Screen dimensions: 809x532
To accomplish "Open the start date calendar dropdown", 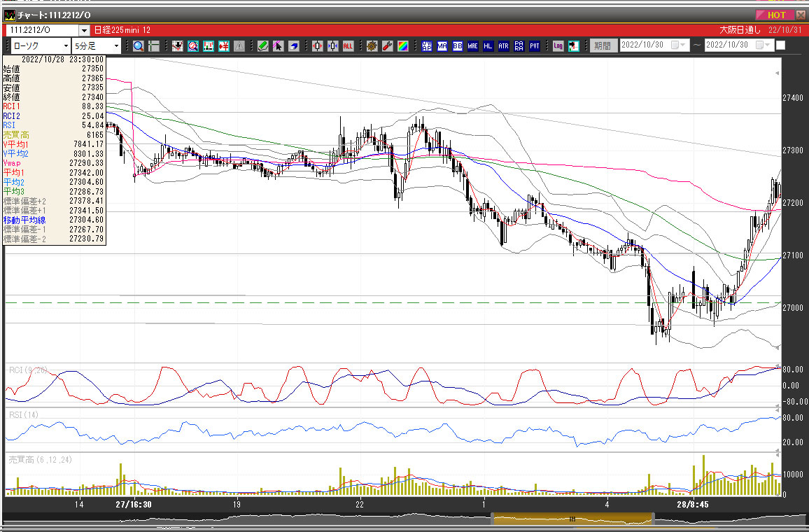I will click(678, 45).
